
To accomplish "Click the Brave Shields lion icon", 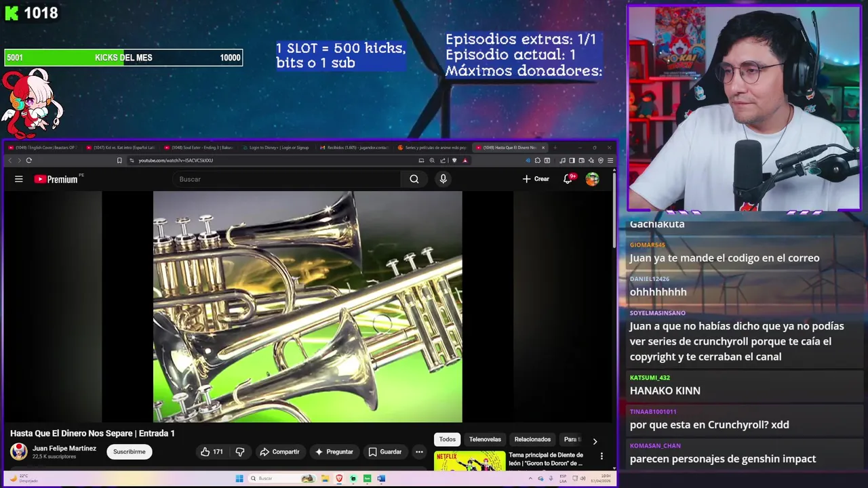I will [x=454, y=161].
